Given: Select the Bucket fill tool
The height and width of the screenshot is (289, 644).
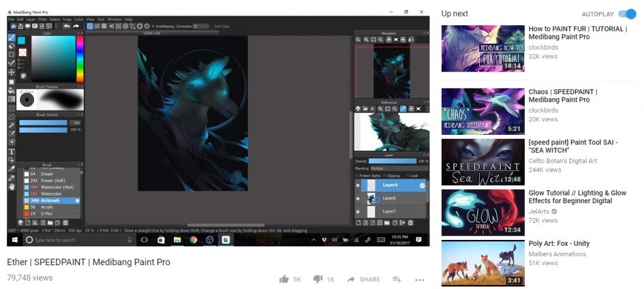Looking at the screenshot, I should pos(12,90).
